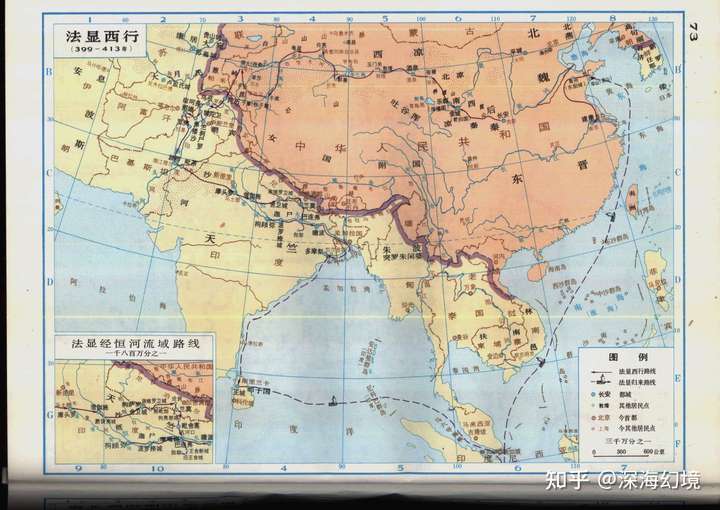Viewport: 720px width, 510px height.
Task: Click the 多摩梨 label near the Ganges mouth
Action: 315,252
